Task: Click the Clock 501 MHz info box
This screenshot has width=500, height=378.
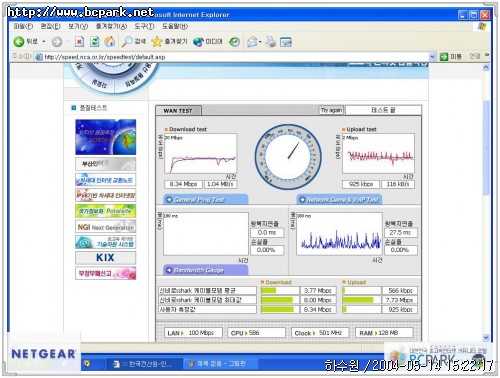Action: pos(320,333)
